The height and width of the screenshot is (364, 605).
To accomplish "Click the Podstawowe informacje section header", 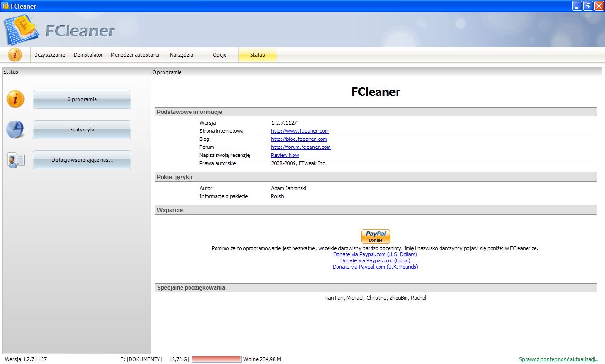I will [375, 112].
